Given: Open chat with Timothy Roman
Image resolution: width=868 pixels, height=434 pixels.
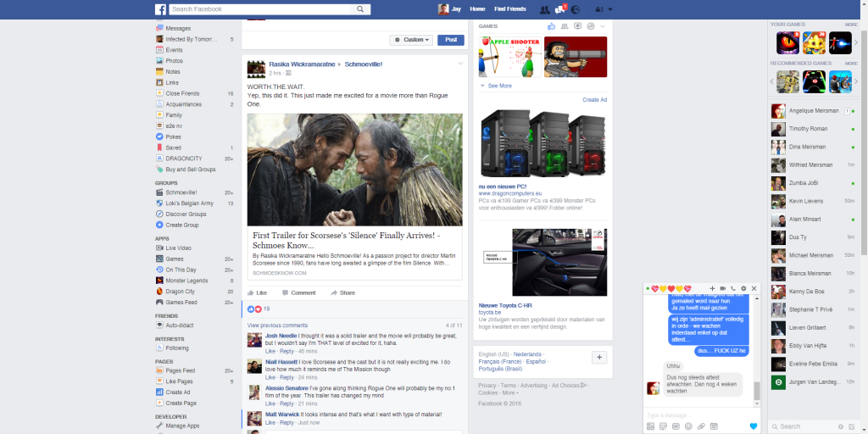Looking at the screenshot, I should coord(814,129).
